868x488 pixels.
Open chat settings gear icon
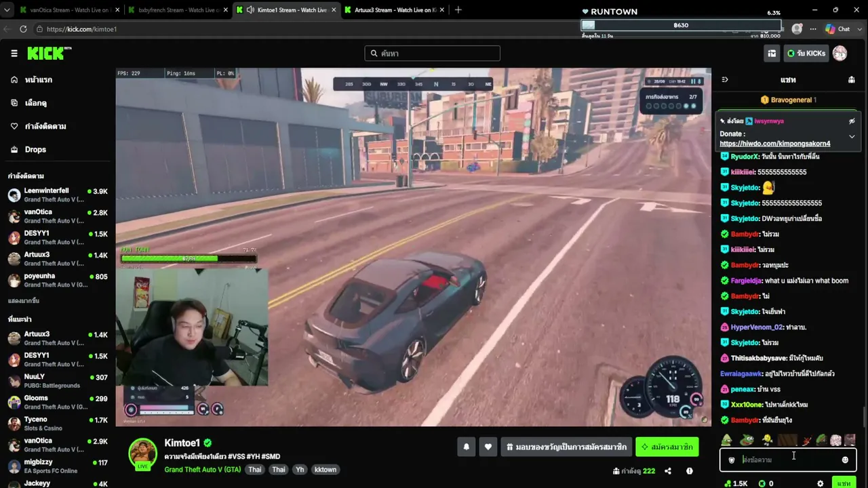tap(820, 483)
